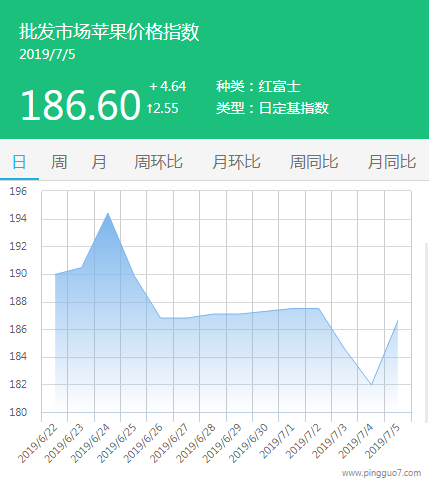Open the 周环比 tab
Image resolution: width=429 pixels, height=485 pixels.
(158, 162)
